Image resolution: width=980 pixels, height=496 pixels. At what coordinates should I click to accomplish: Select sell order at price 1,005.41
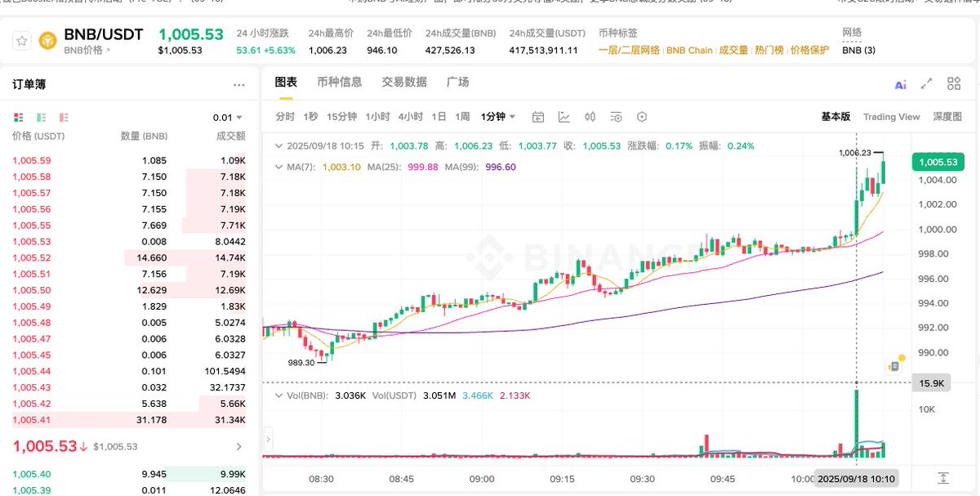coord(129,419)
